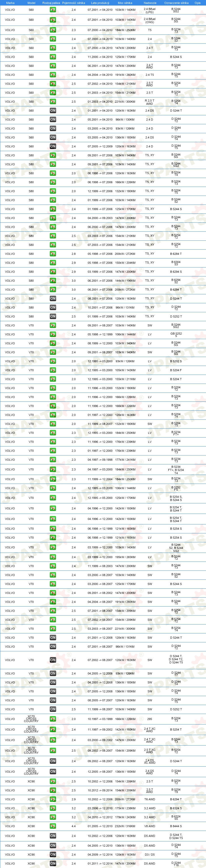This screenshot has width=206, height=868.
Task: Click petrol icon for S60 R 2.5 T AWD
Action: 53,101
